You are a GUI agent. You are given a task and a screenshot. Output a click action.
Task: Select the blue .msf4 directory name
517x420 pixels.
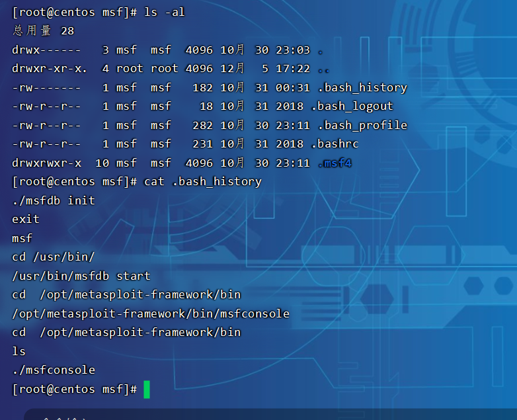pyautogui.click(x=335, y=163)
